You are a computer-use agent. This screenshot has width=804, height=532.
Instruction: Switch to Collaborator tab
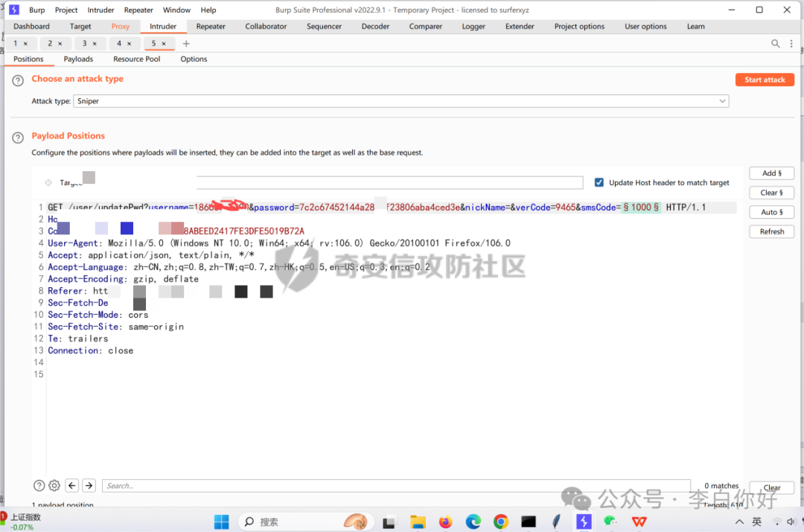click(266, 26)
